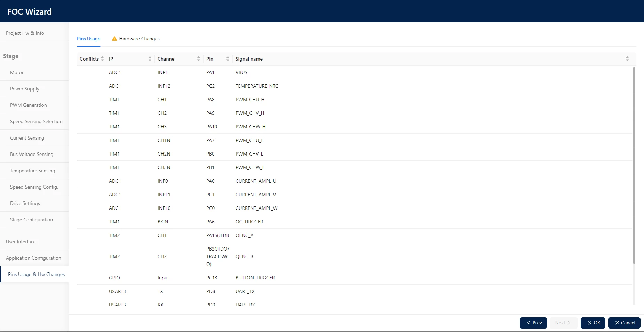Click the warning icon beside Hardware Changes
The width and height of the screenshot is (644, 332).
tap(114, 39)
